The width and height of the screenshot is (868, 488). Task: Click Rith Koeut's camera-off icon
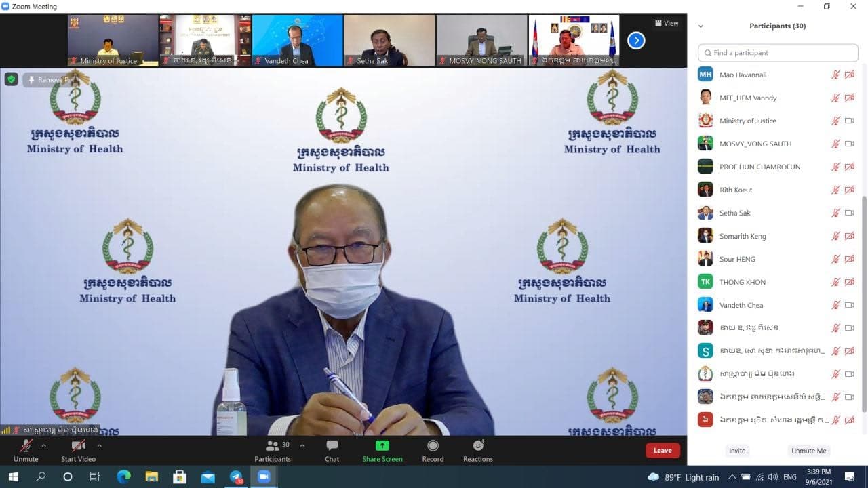(x=849, y=190)
